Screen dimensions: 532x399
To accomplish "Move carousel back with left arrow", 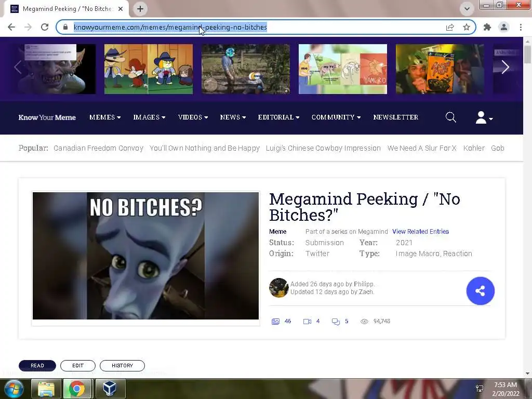I will [x=18, y=67].
